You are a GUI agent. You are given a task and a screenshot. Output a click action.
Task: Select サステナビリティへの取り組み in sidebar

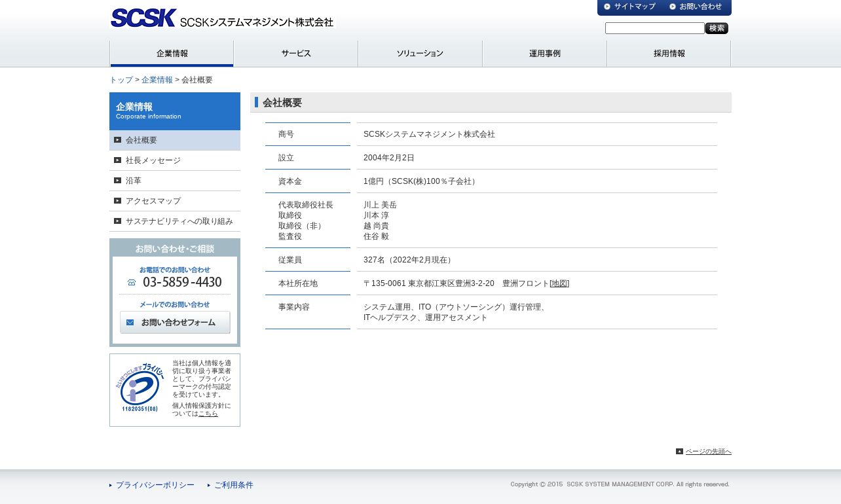point(175,221)
